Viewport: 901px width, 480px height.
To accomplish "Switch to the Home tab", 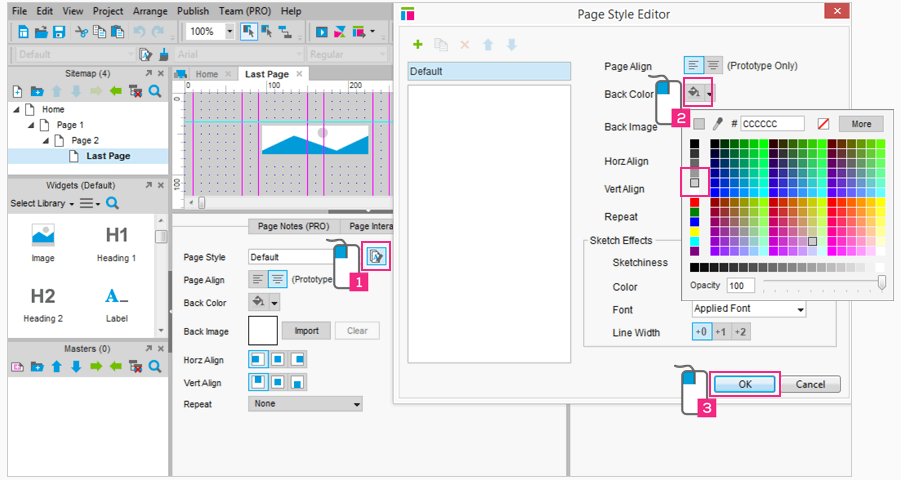I will coord(206,74).
